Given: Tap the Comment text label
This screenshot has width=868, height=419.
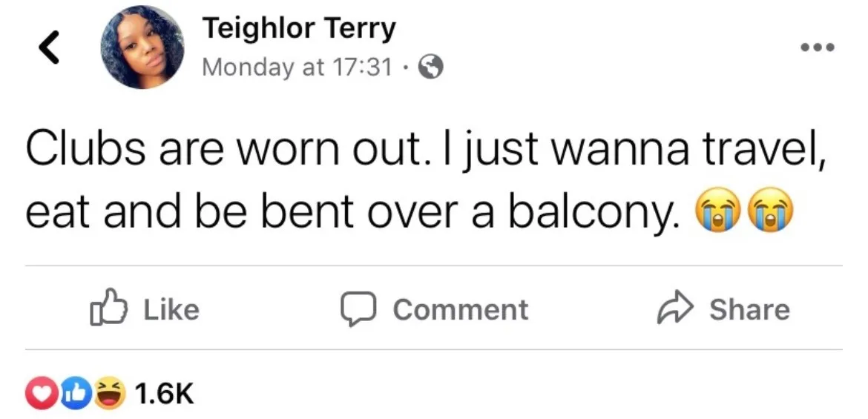Looking at the screenshot, I should tap(461, 309).
